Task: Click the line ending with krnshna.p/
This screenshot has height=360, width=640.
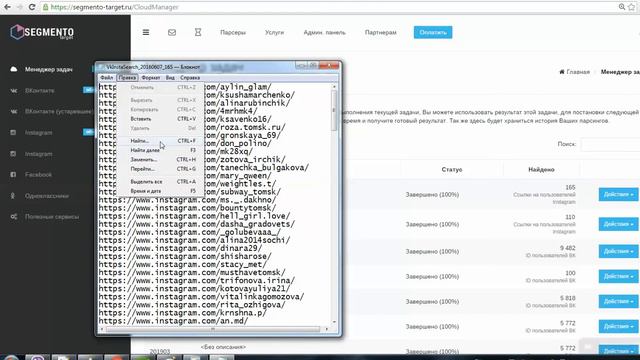Action: [182, 313]
